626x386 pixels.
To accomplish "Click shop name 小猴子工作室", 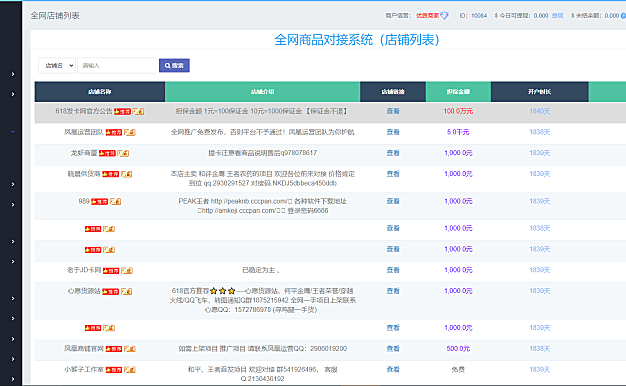I will (84, 370).
